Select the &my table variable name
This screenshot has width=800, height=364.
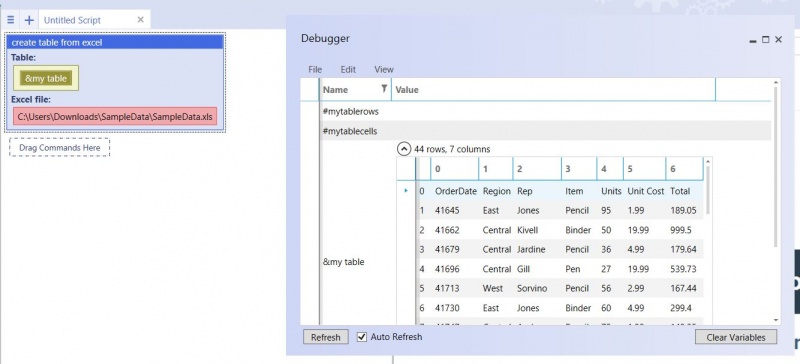[x=343, y=262]
